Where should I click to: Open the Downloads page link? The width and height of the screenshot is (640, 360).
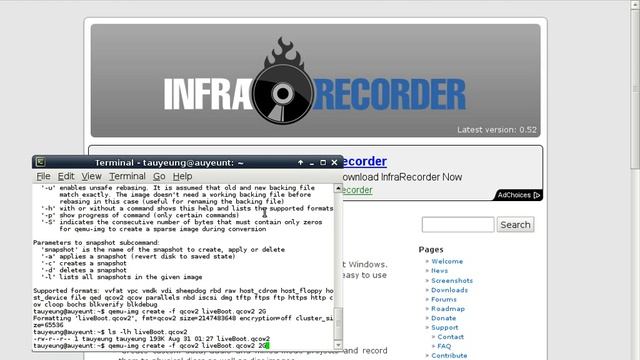(x=449, y=290)
